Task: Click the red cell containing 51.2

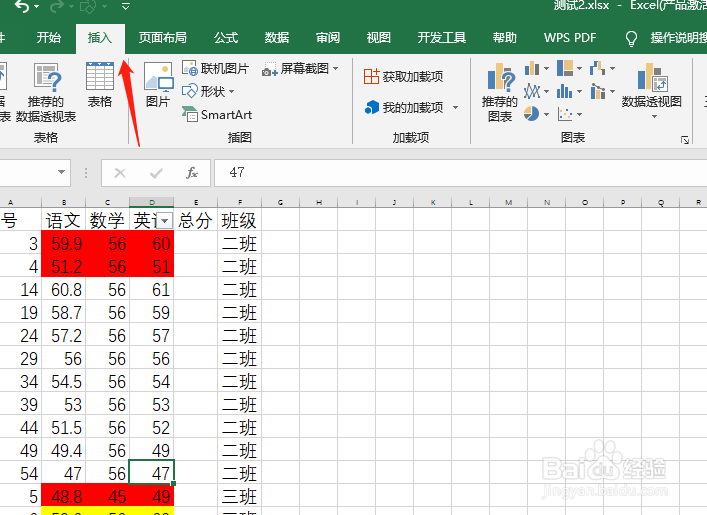Action: (x=63, y=266)
